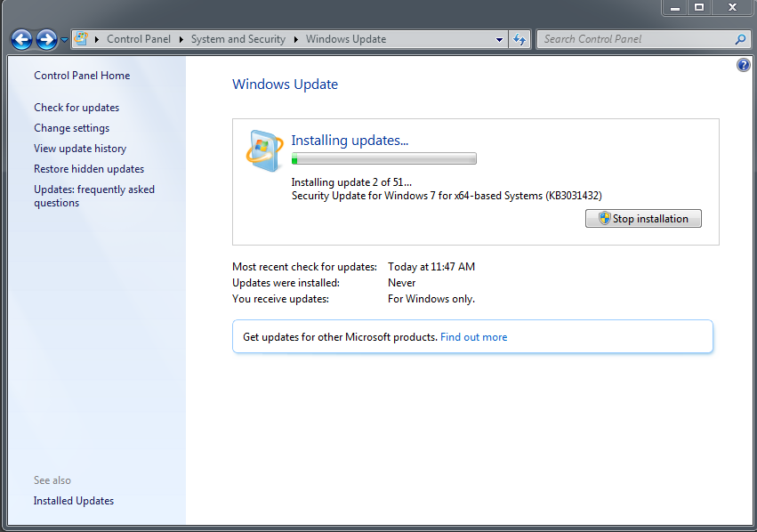
Task: Close the Windows Update window
Action: click(732, 7)
